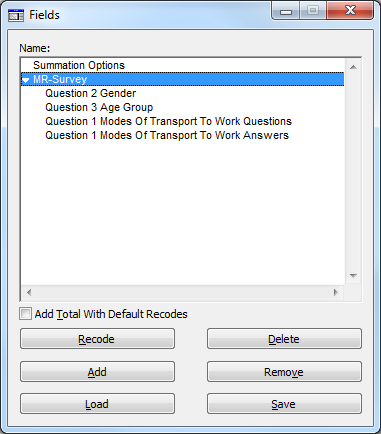Save the field list with Save button
Image resolution: width=381 pixels, height=434 pixels.
click(x=284, y=404)
